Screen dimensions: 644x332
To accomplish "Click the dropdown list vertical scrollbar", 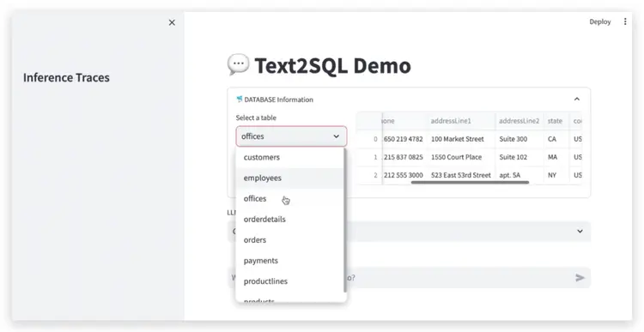I will [344, 221].
